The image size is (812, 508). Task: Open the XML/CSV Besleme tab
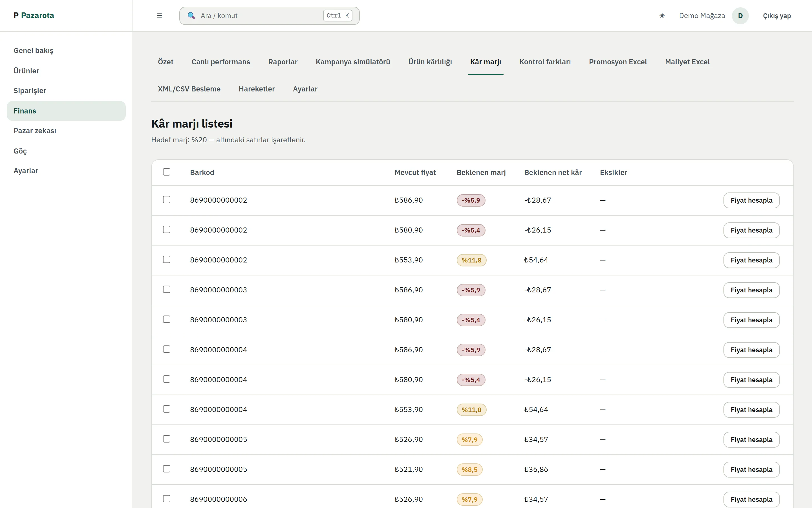[x=189, y=89]
